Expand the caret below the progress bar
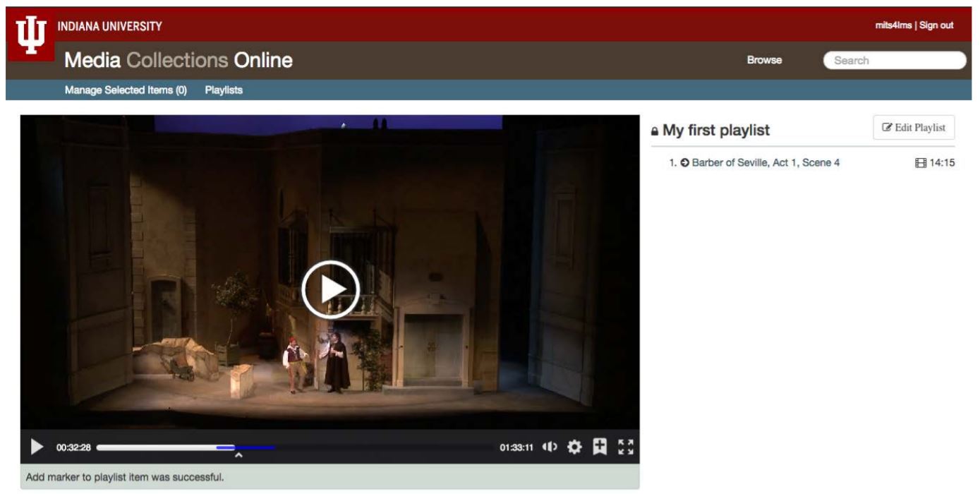This screenshot has height=494, width=980. coord(238,456)
